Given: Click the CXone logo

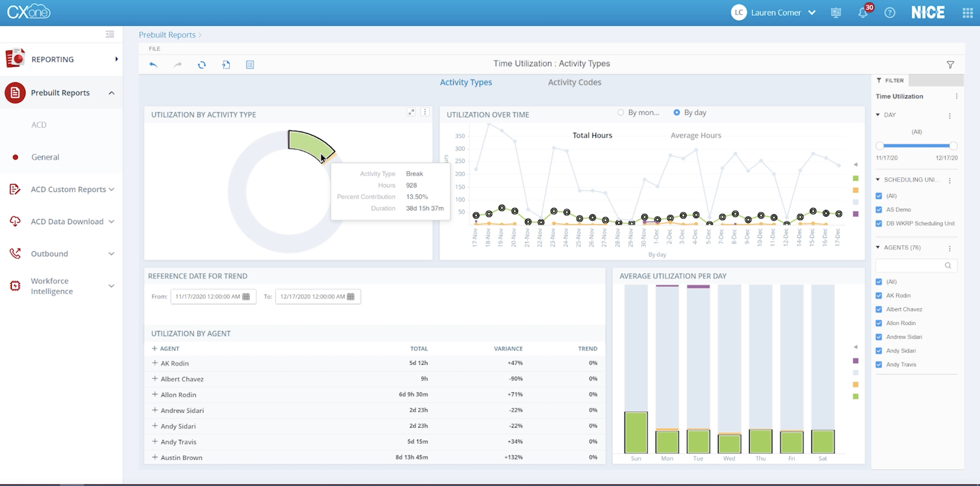Looking at the screenshot, I should tap(28, 12).
